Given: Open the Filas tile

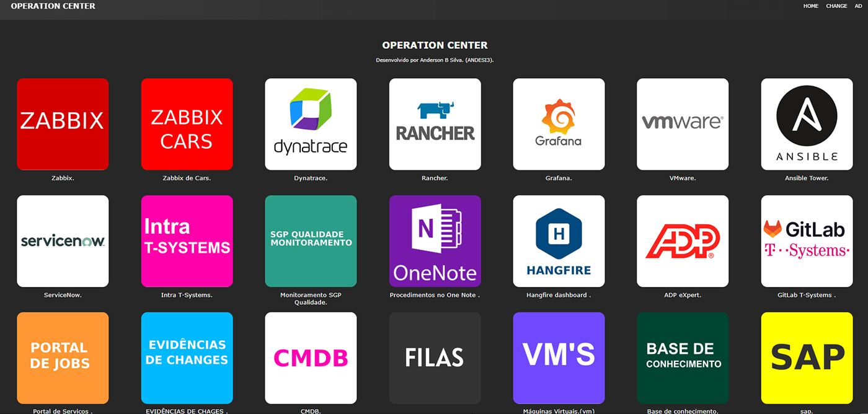Looking at the screenshot, I should click(435, 358).
